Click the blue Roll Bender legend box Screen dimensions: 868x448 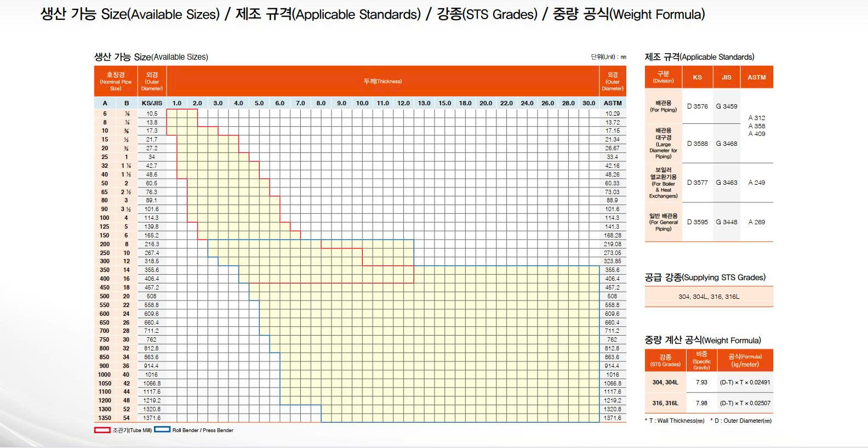162,430
